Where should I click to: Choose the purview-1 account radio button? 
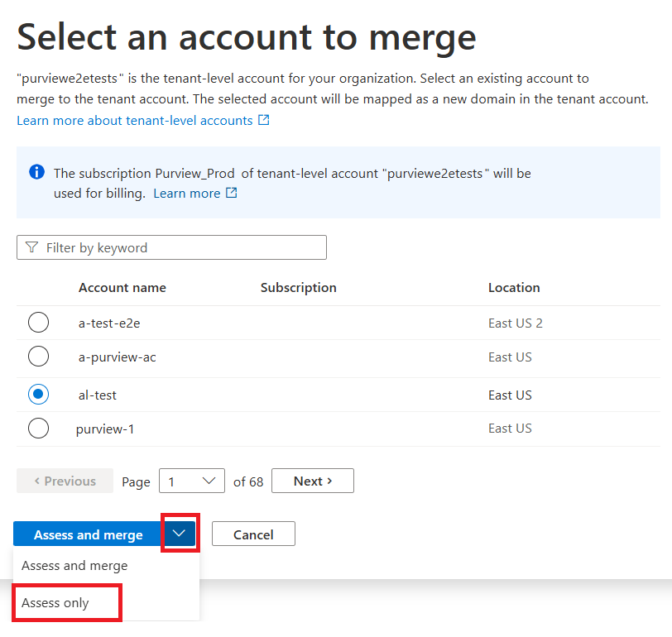[x=38, y=428]
